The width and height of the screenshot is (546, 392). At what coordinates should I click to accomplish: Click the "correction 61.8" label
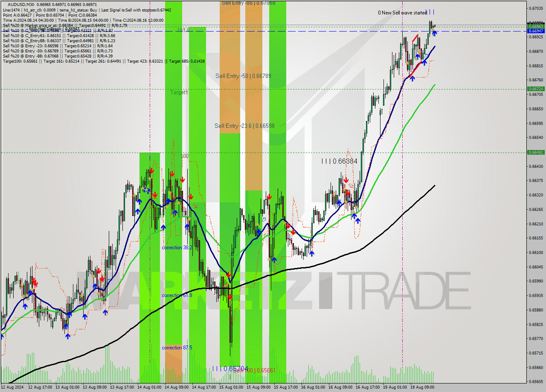pos(177,295)
